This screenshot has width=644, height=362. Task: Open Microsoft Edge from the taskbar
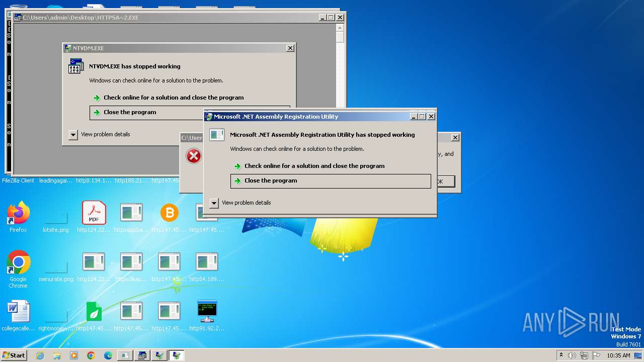(x=108, y=355)
